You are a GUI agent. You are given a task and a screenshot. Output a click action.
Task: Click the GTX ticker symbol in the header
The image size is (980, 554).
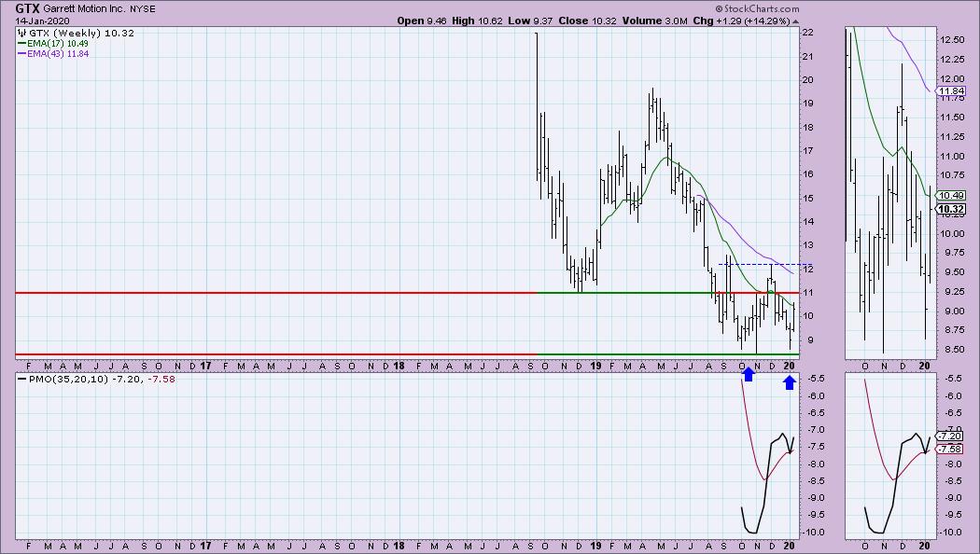click(27, 8)
